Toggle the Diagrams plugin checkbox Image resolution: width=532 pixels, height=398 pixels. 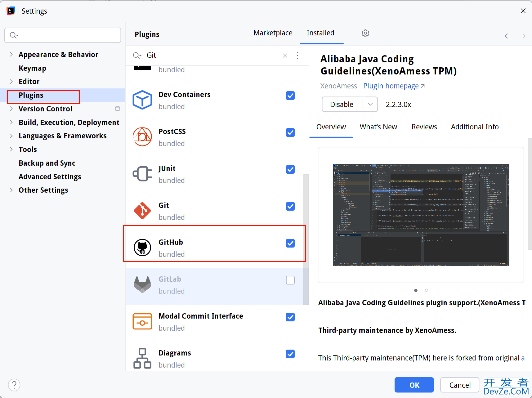click(x=290, y=354)
